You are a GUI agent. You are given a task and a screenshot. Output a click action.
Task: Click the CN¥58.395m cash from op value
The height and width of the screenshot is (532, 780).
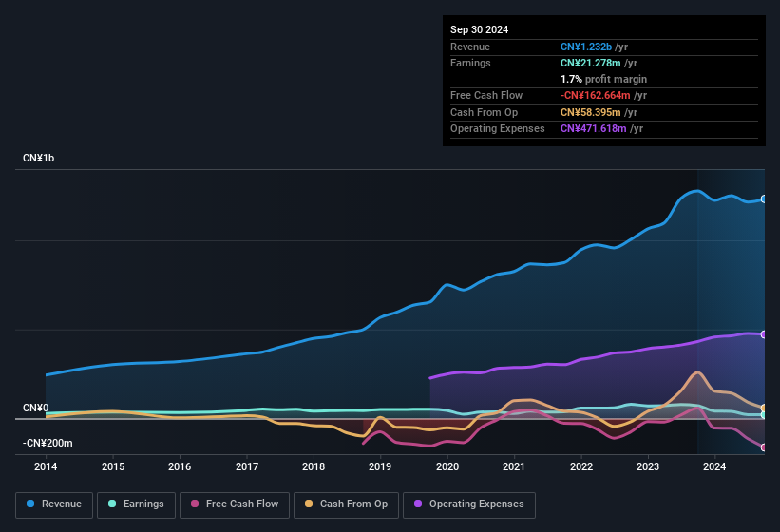click(591, 112)
